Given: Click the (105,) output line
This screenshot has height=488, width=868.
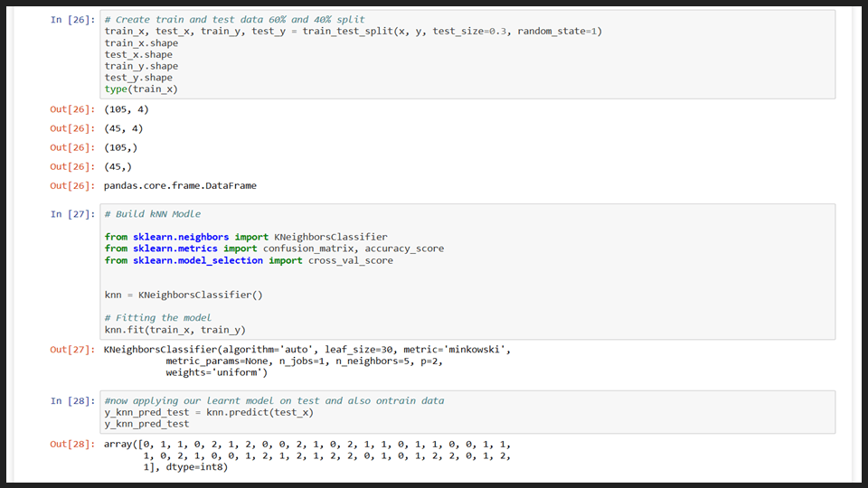Looking at the screenshot, I should pyautogui.click(x=120, y=147).
